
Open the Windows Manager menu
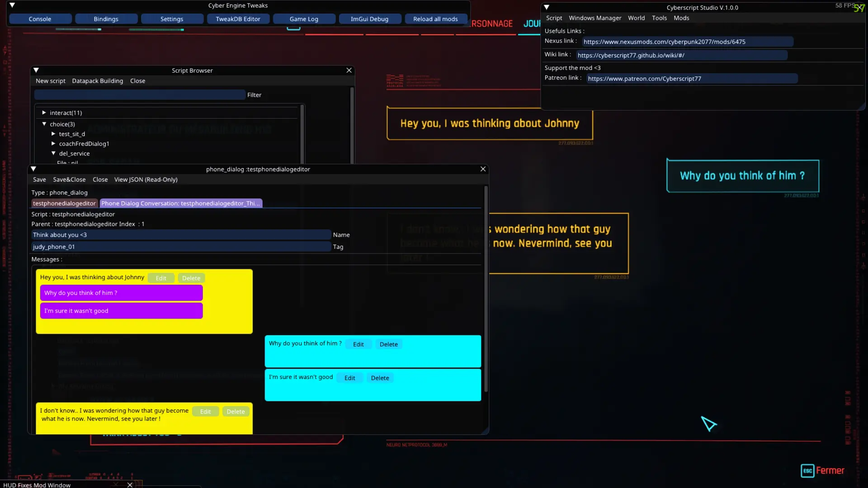point(595,18)
